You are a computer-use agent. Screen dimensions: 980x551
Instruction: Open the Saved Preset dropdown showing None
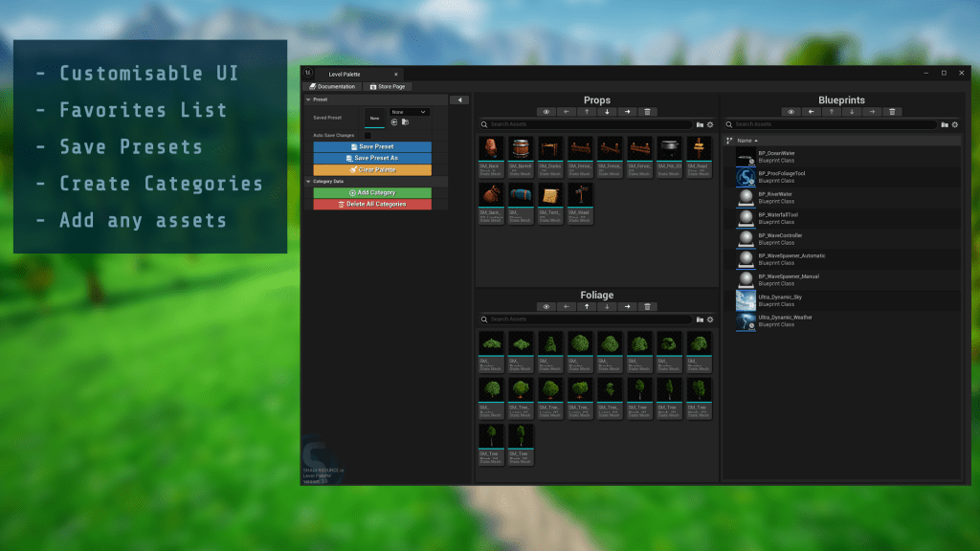[x=409, y=112]
